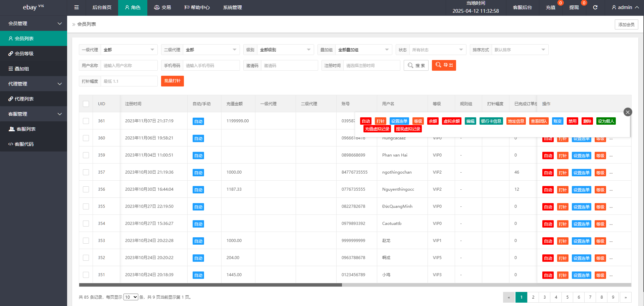Click the refresh icon in top bar
The width and height of the screenshot is (644, 306).
(x=595, y=7)
